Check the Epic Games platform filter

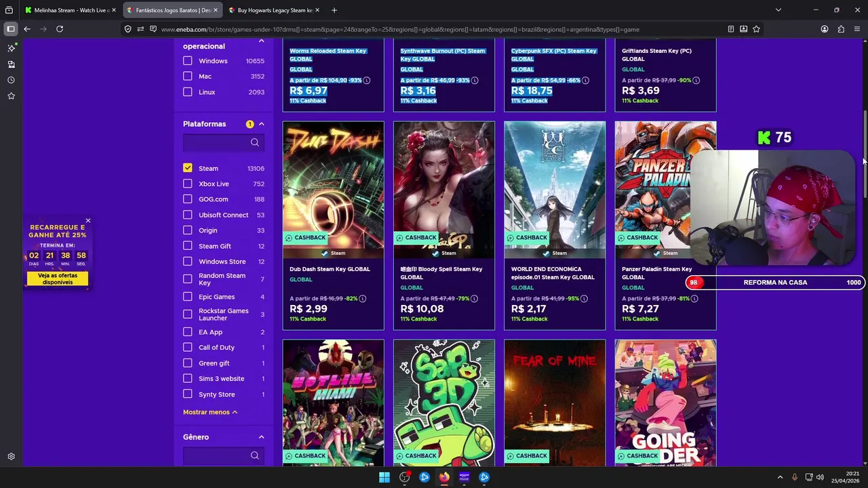click(x=188, y=297)
